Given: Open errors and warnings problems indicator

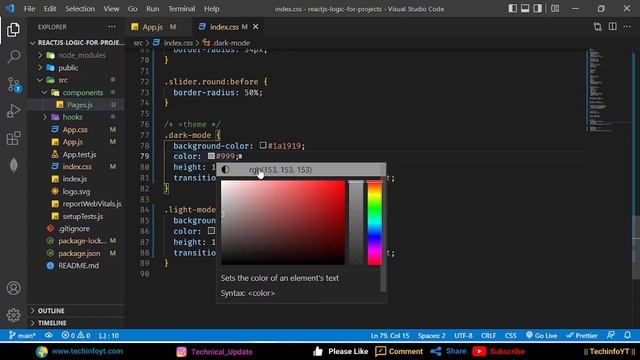Looking at the screenshot, I should [76, 336].
